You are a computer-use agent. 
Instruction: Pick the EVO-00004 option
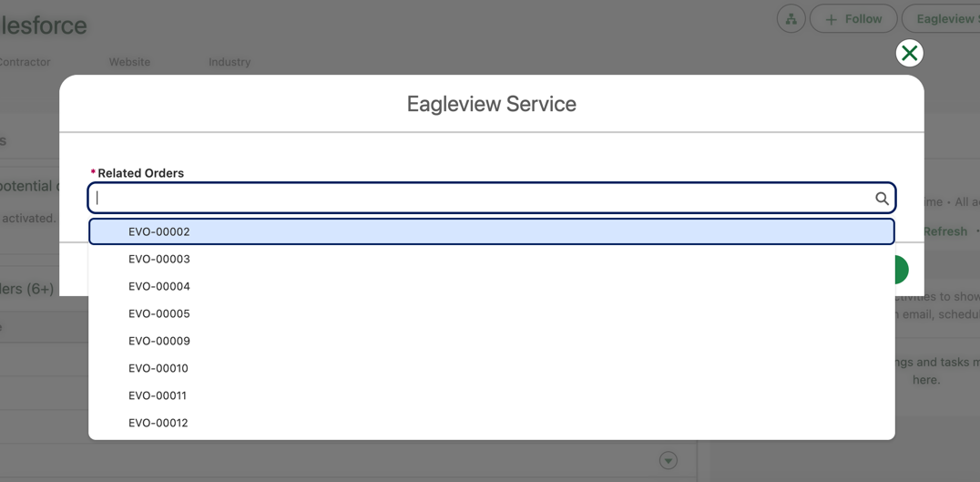pyautogui.click(x=159, y=286)
